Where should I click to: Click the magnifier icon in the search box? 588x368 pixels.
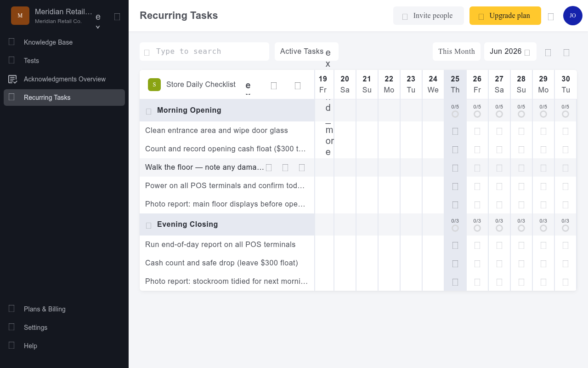[147, 52]
